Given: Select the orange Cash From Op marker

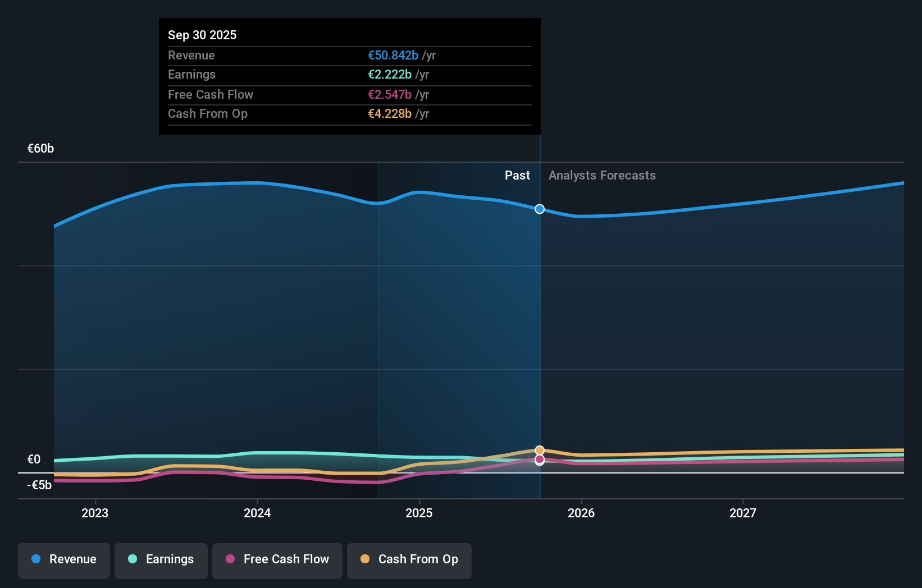Looking at the screenshot, I should click(x=540, y=449).
